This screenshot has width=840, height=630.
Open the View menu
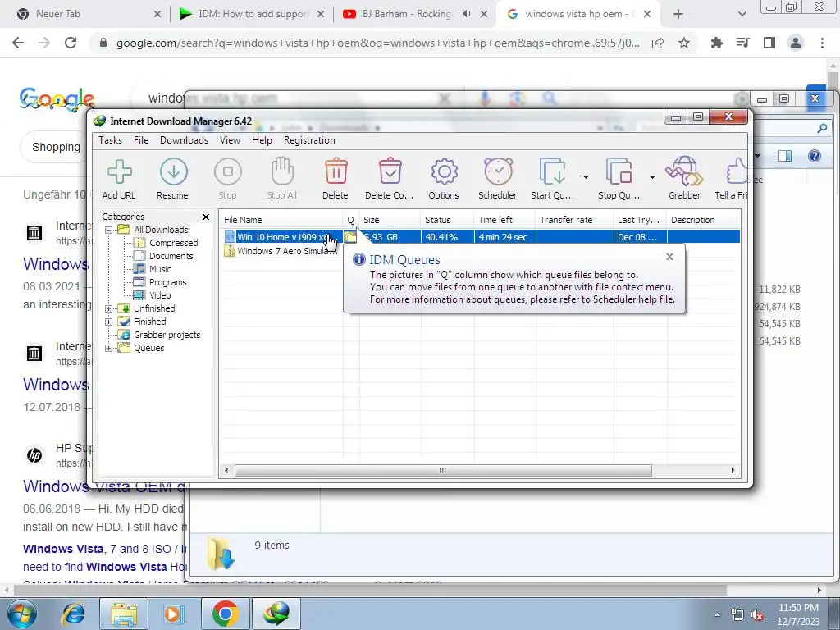pos(230,140)
